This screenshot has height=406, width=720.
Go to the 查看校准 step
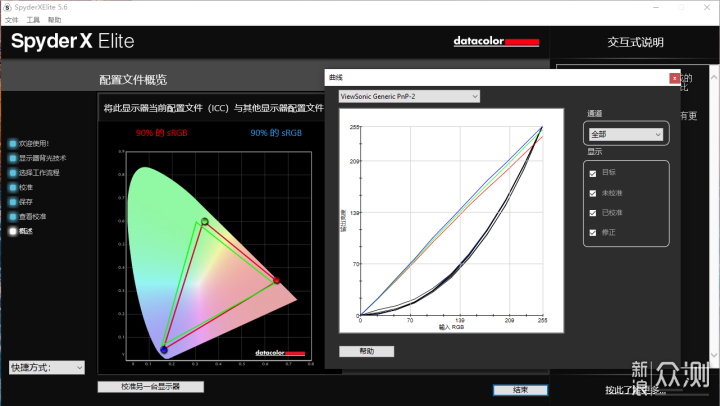pyautogui.click(x=28, y=216)
